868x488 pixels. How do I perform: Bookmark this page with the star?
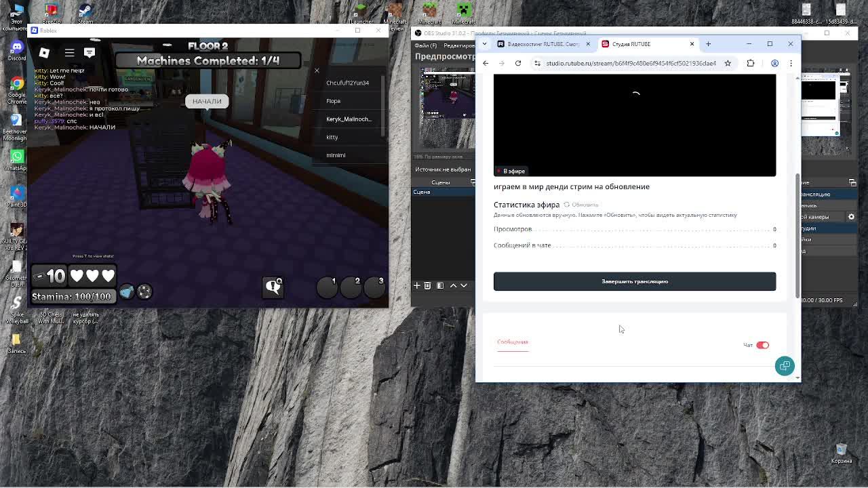click(728, 63)
